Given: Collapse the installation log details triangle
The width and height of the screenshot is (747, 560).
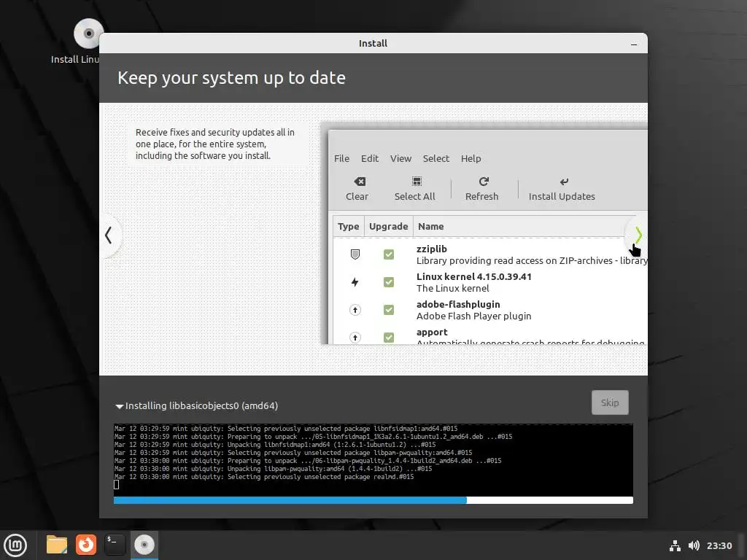Looking at the screenshot, I should click(119, 406).
